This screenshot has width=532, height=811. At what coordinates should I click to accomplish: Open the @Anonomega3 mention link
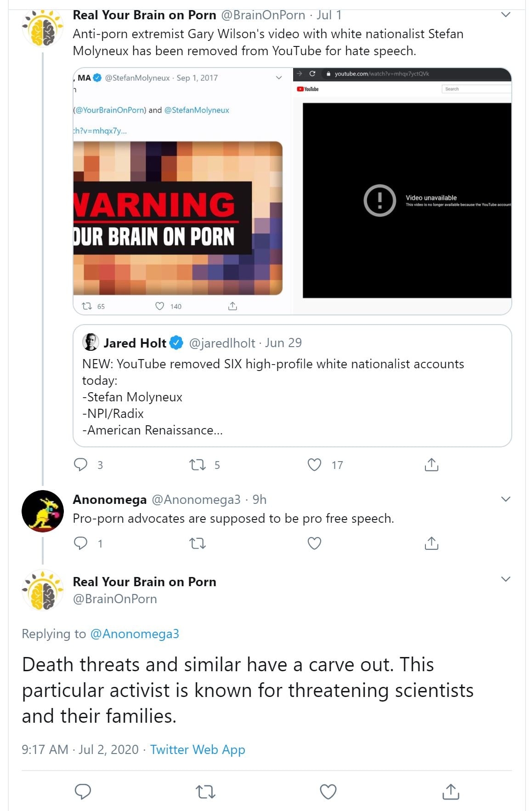(135, 634)
